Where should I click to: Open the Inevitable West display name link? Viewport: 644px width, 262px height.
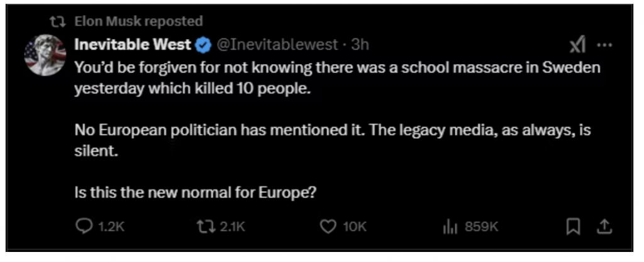tap(132, 45)
